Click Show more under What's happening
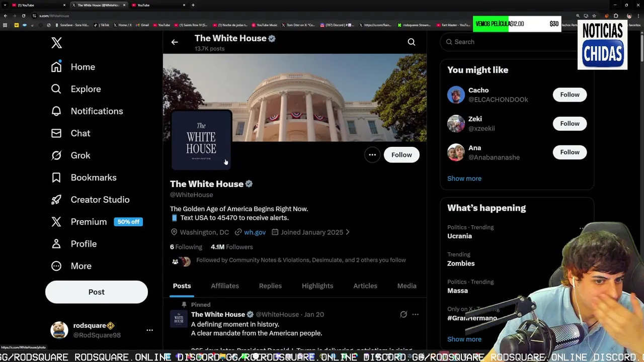644x362 pixels. click(x=464, y=339)
